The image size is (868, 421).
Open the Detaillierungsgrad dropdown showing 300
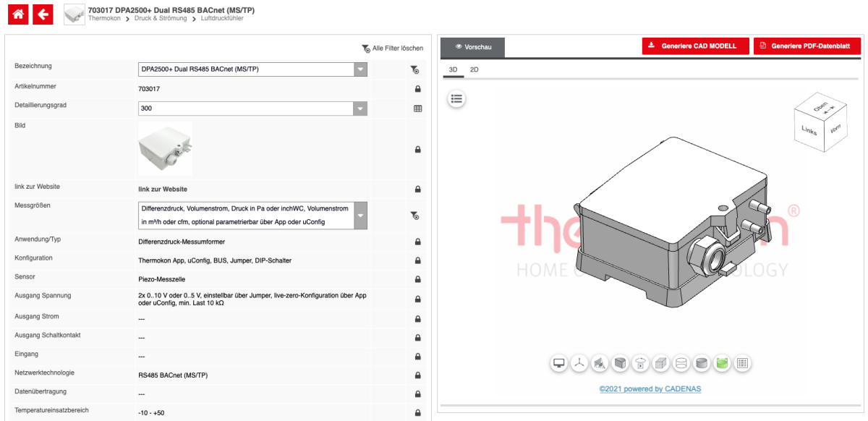(252, 109)
